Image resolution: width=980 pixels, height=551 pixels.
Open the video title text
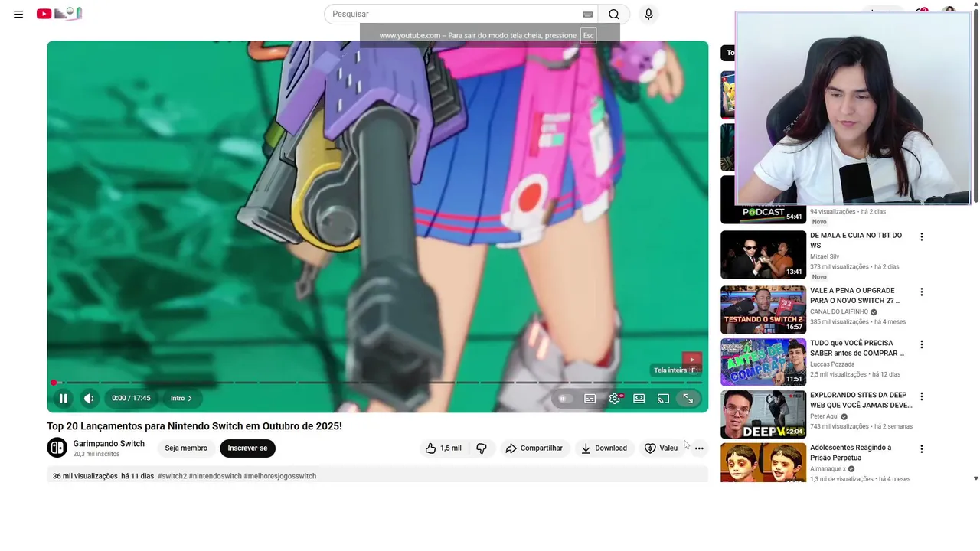194,426
